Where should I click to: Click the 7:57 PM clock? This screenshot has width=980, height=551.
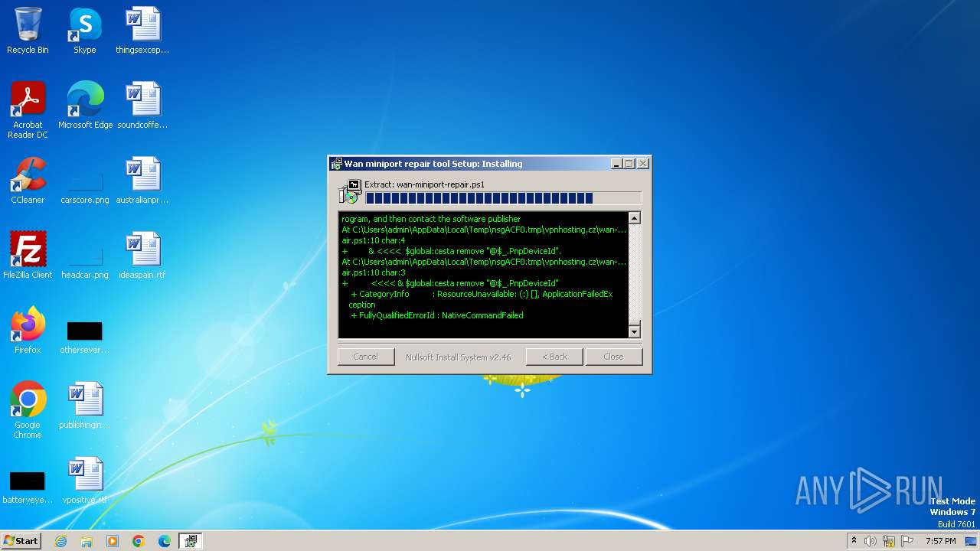pos(940,541)
